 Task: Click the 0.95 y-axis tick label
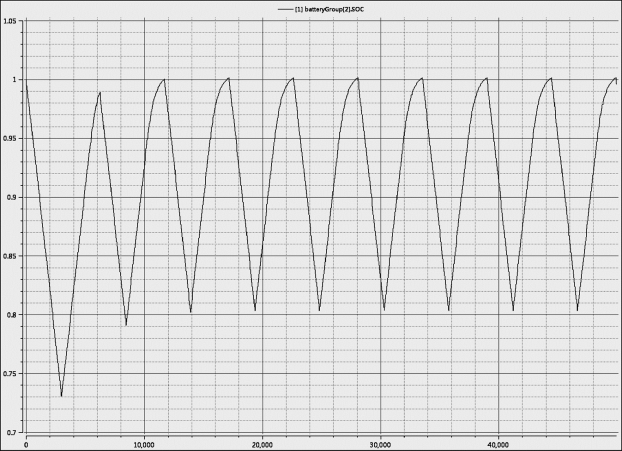pyautogui.click(x=10, y=138)
